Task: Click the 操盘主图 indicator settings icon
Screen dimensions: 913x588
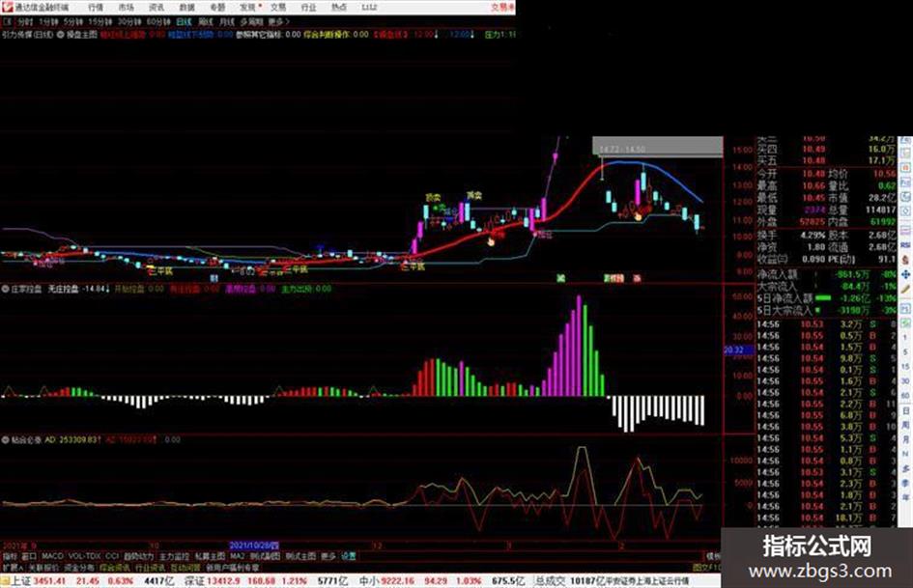Action: pyautogui.click(x=60, y=35)
